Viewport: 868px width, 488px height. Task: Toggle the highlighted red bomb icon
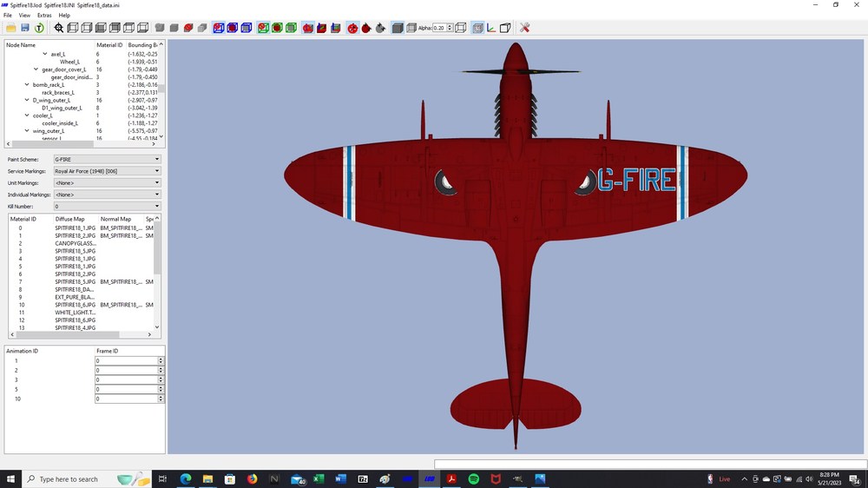[352, 28]
